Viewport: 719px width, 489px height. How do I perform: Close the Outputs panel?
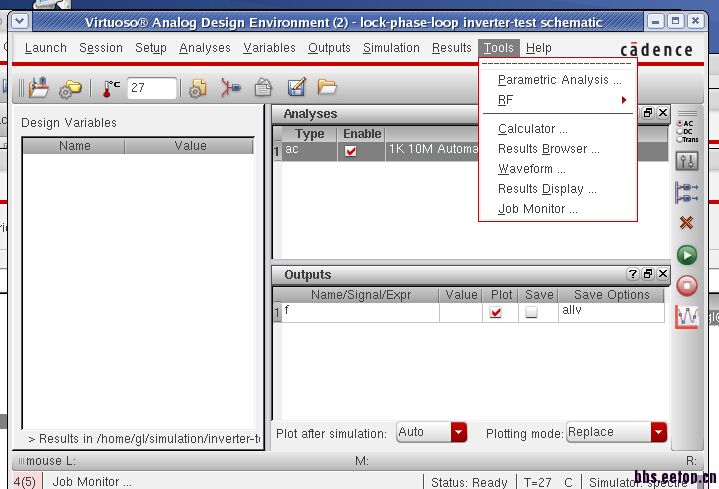pos(663,274)
